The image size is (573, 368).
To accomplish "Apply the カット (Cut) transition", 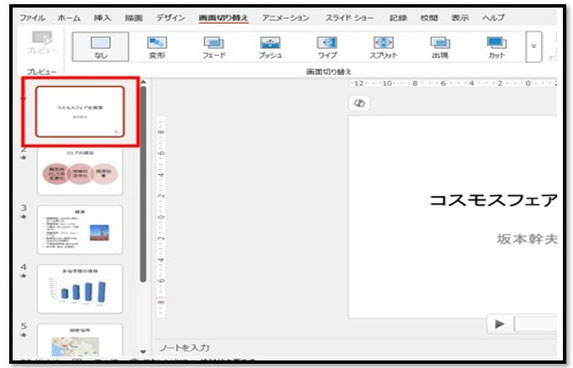I will [496, 47].
